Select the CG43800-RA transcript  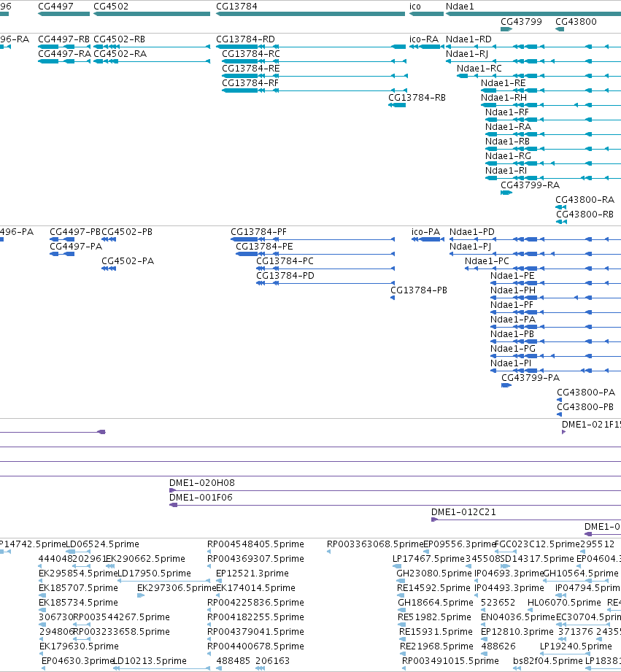coord(560,207)
